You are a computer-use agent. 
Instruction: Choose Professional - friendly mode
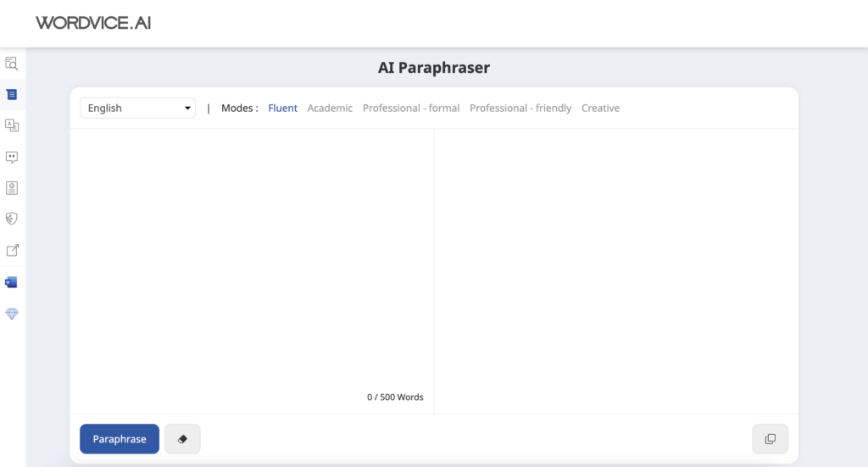coord(520,108)
